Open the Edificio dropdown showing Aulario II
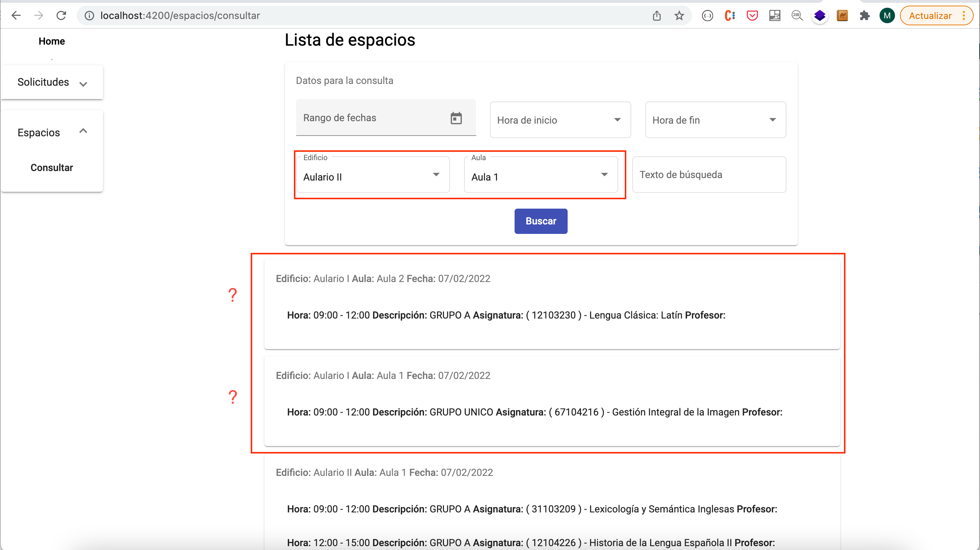 [373, 175]
